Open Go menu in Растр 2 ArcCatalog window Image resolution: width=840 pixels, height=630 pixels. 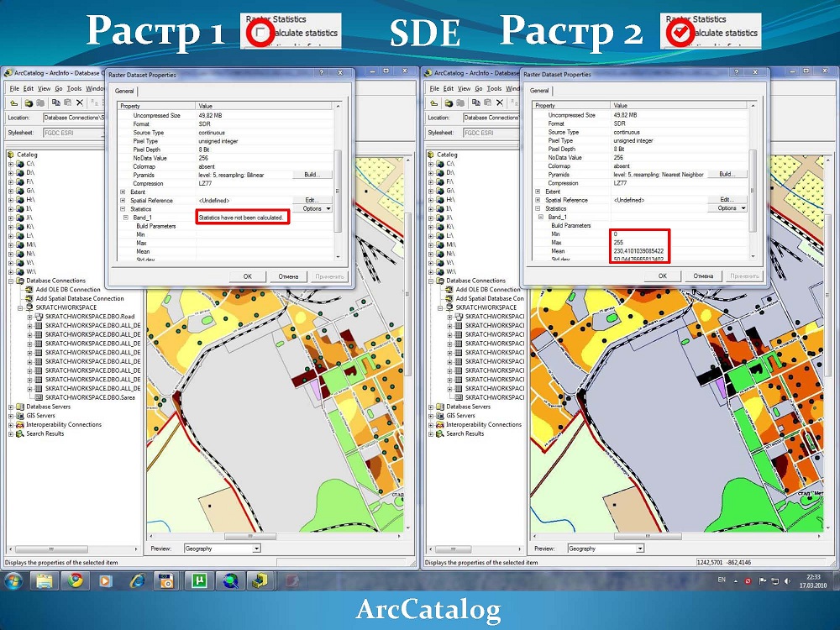pyautogui.click(x=479, y=88)
